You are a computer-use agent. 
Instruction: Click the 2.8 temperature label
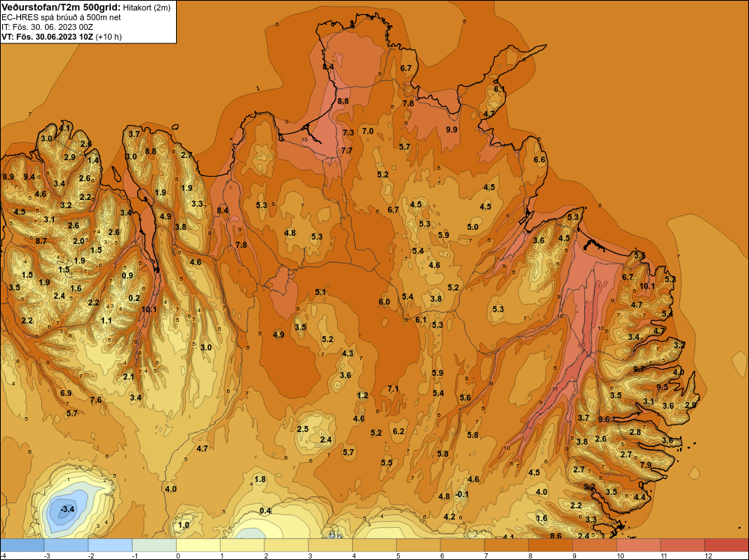635,432
